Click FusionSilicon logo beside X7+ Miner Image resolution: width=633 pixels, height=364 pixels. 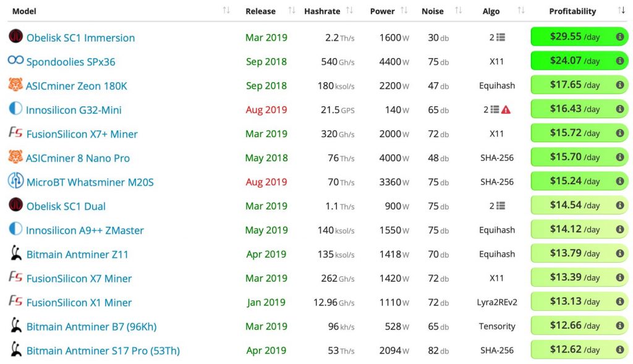pos(15,132)
